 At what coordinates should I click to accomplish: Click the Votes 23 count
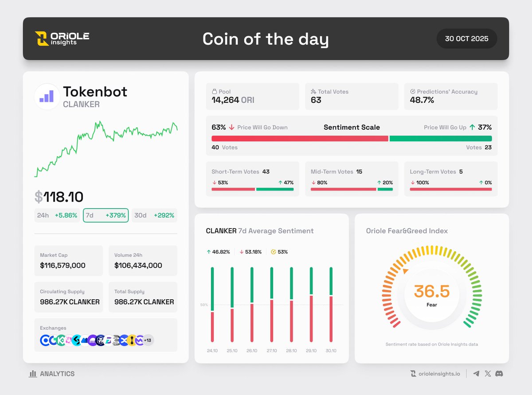pyautogui.click(x=479, y=147)
